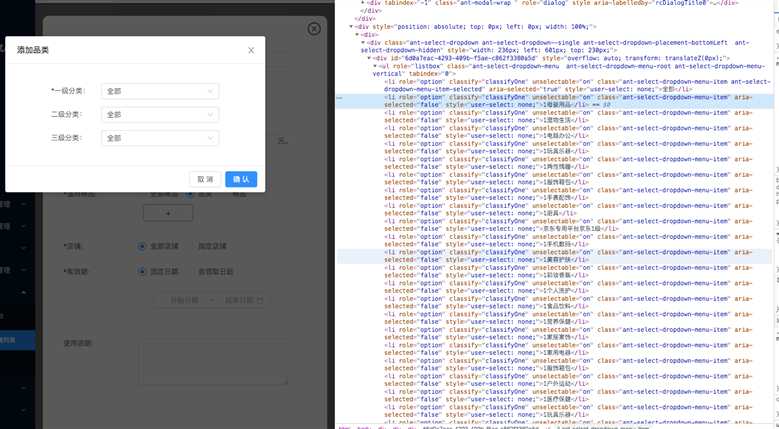Viewport: 779px width, 429px height.
Task: Collapse the ul role=listbox node in DevTools
Action: [x=375, y=66]
